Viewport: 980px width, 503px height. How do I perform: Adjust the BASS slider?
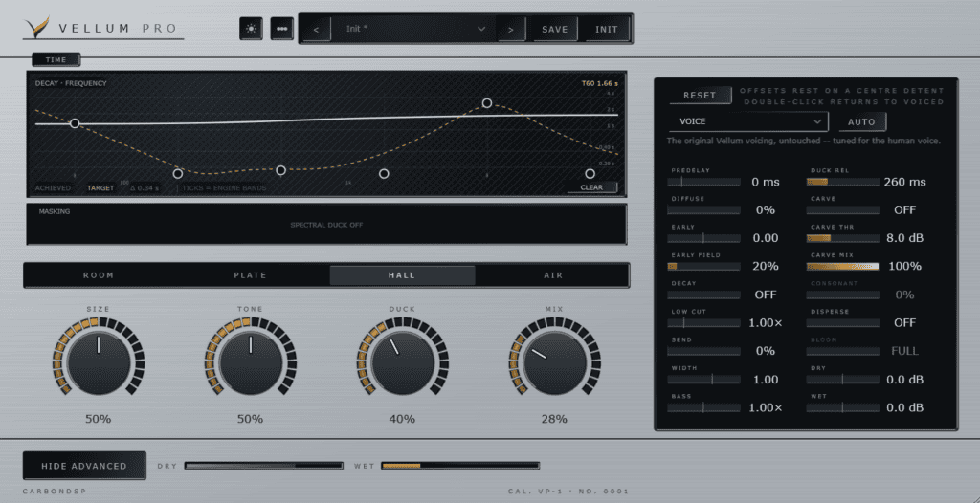703,407
